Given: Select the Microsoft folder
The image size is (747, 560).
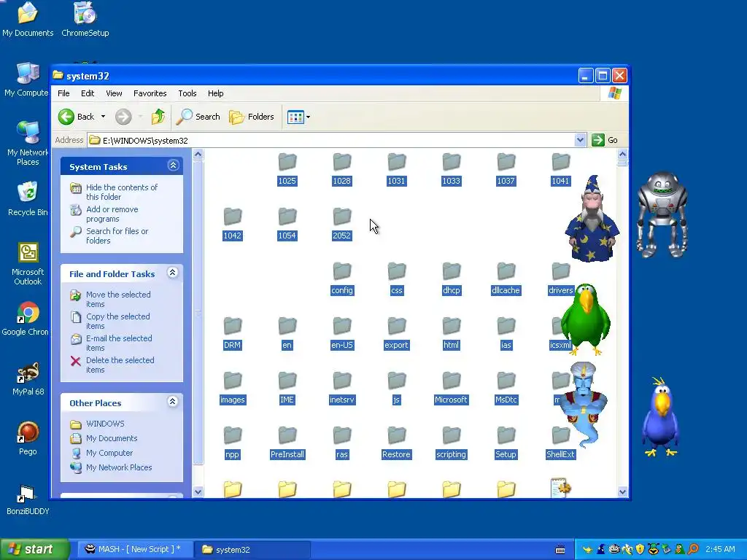Looking at the screenshot, I should 451,388.
